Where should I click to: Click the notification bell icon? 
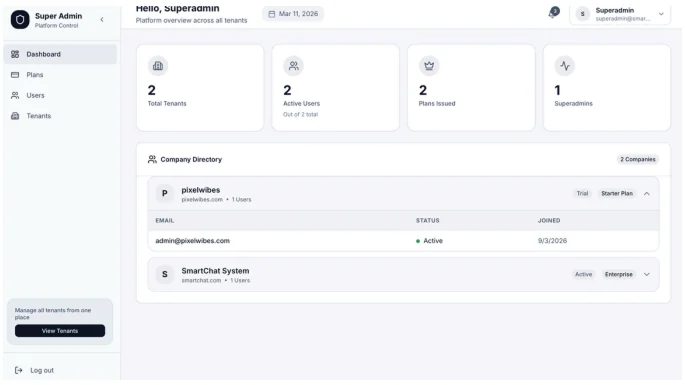(553, 13)
